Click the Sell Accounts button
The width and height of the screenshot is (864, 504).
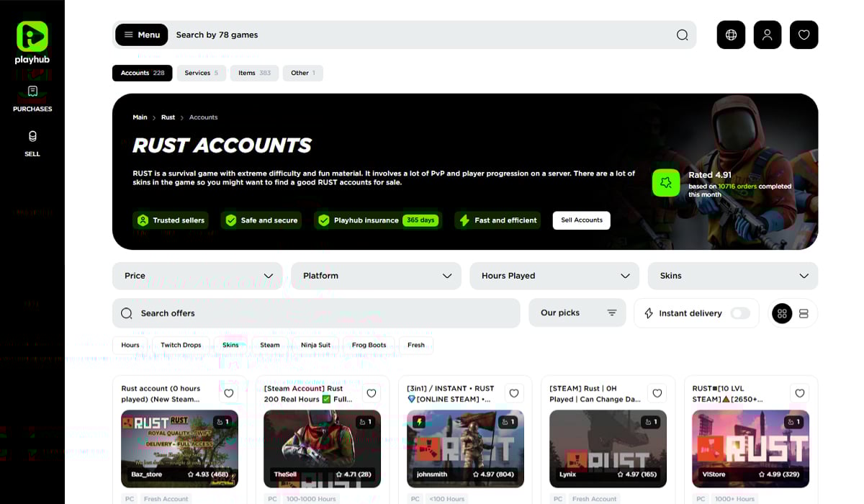(581, 220)
